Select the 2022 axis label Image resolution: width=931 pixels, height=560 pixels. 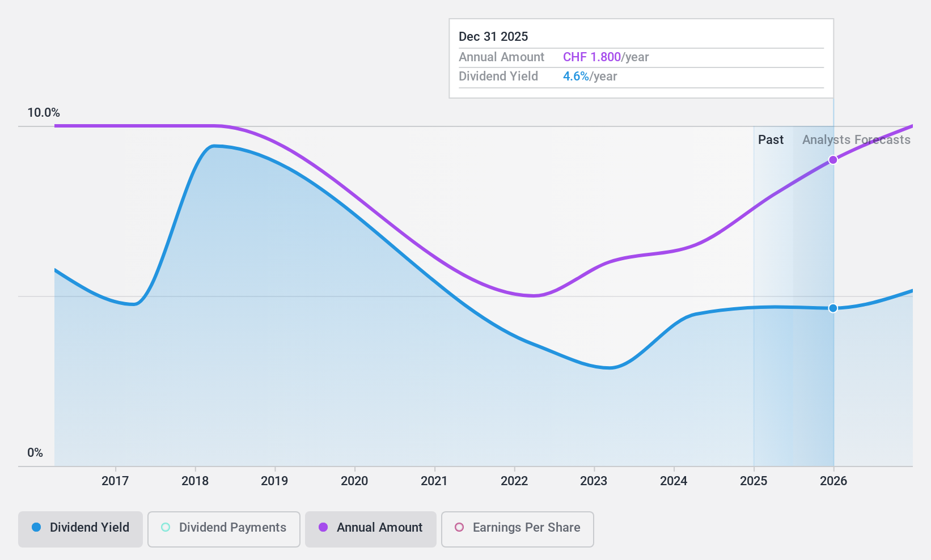[x=514, y=481]
